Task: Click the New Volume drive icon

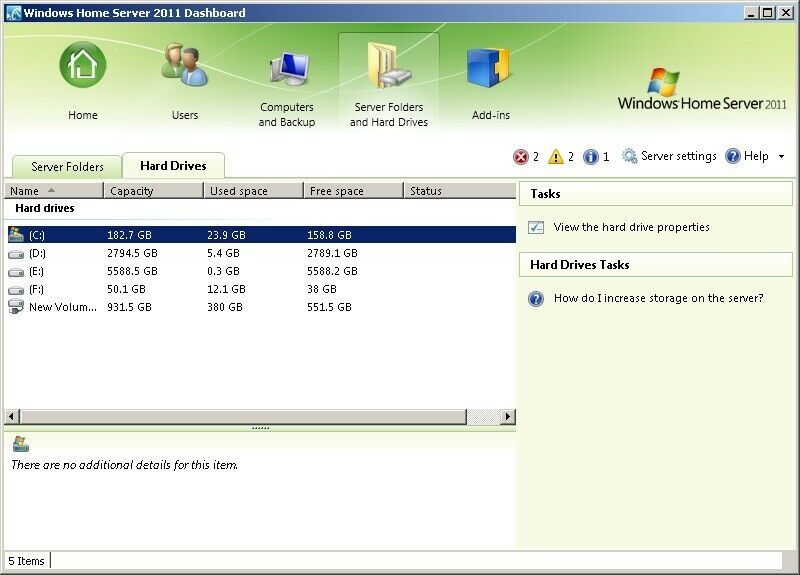Action: pos(16,307)
